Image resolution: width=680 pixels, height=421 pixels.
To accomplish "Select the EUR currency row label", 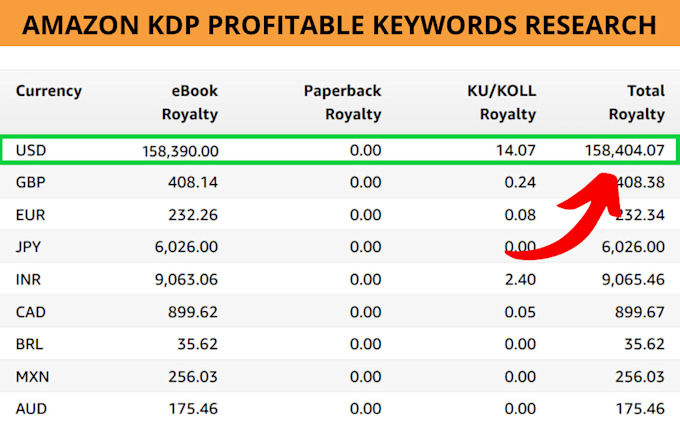I will click(30, 215).
